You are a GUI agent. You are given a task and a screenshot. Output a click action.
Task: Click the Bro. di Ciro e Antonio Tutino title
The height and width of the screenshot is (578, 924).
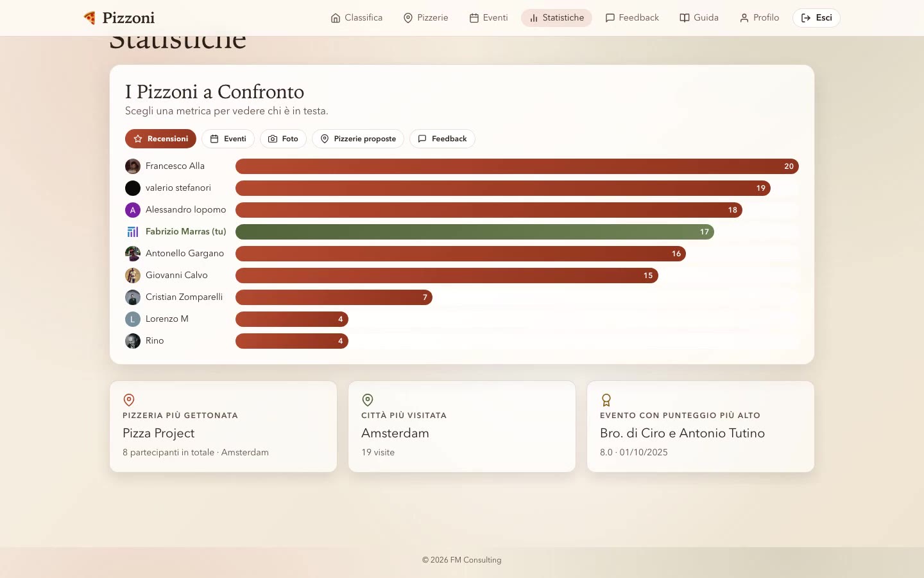coord(682,433)
